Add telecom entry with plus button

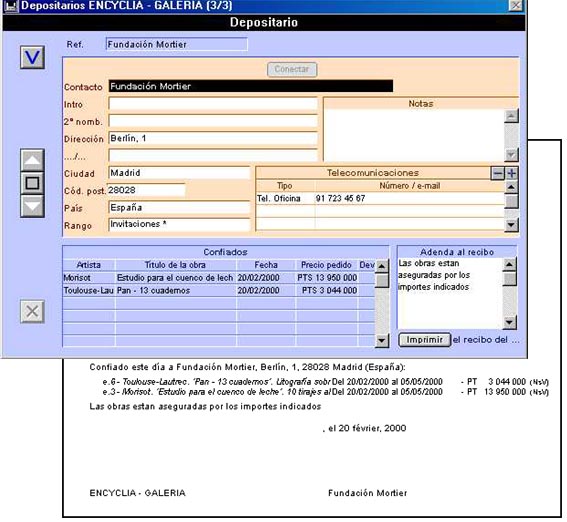(511, 173)
